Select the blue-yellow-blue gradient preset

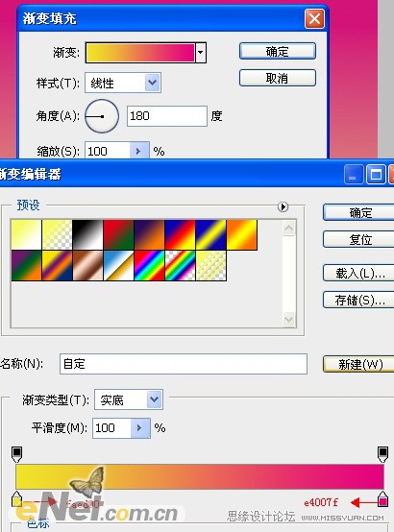[210, 234]
